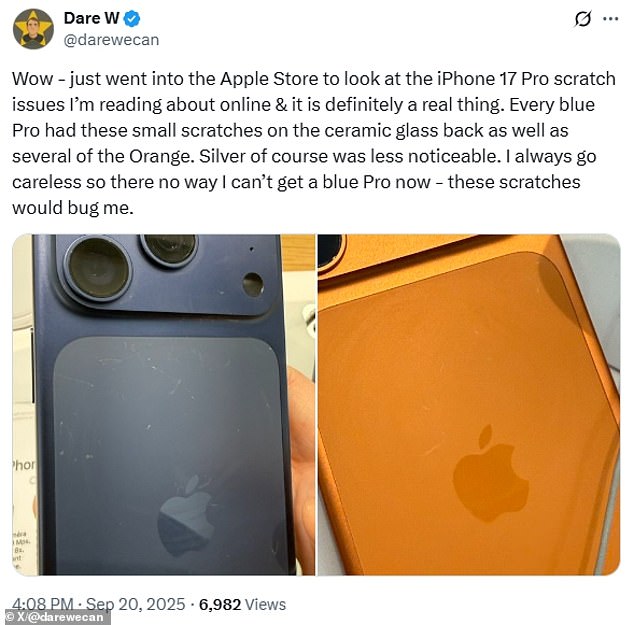Click the tweet text about scratch issues
The image size is (634, 625).
click(x=314, y=143)
